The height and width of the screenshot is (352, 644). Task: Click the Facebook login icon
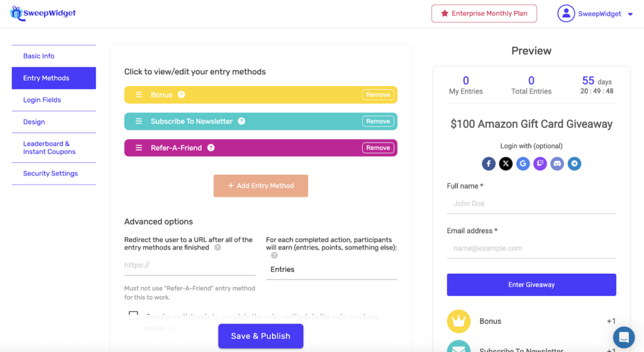[489, 164]
